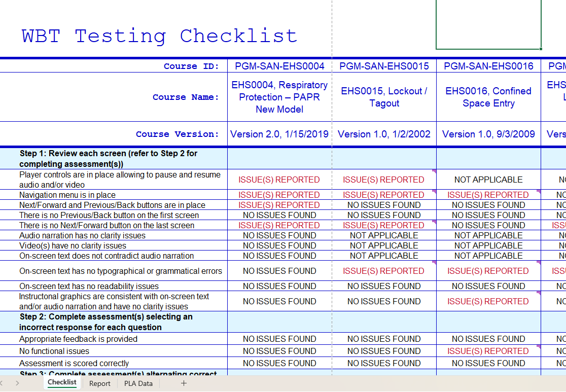Screen dimensions: 566x392
Task: Select EHS0015 typographical errors ISSUE(S) REPORTED cell
Action: tap(384, 271)
